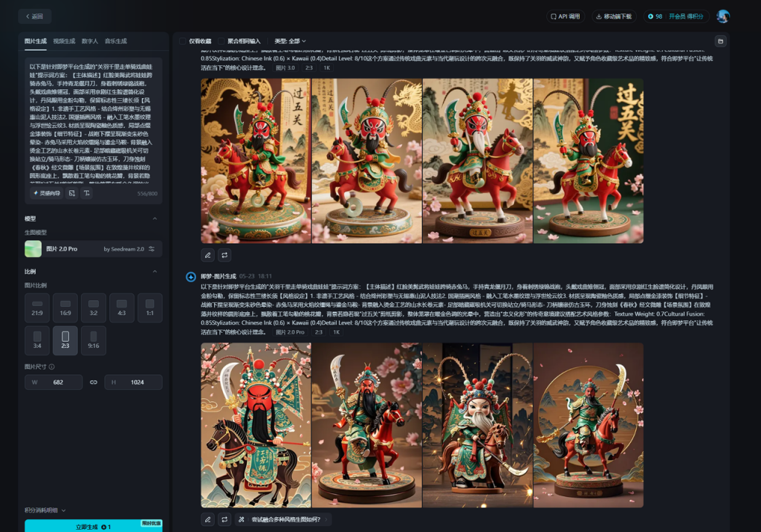The width and height of the screenshot is (761, 532).
Task: Open third 图片 3.0 thumbnail with white beard
Action: (478, 160)
